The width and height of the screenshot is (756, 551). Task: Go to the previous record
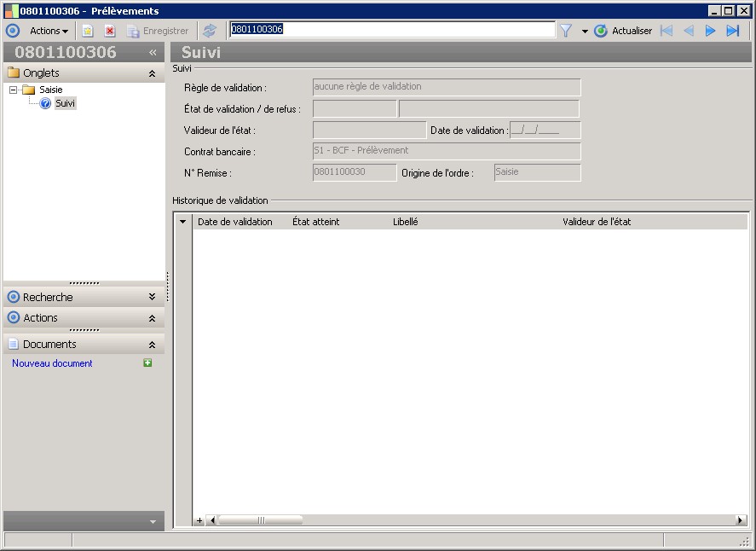(689, 31)
